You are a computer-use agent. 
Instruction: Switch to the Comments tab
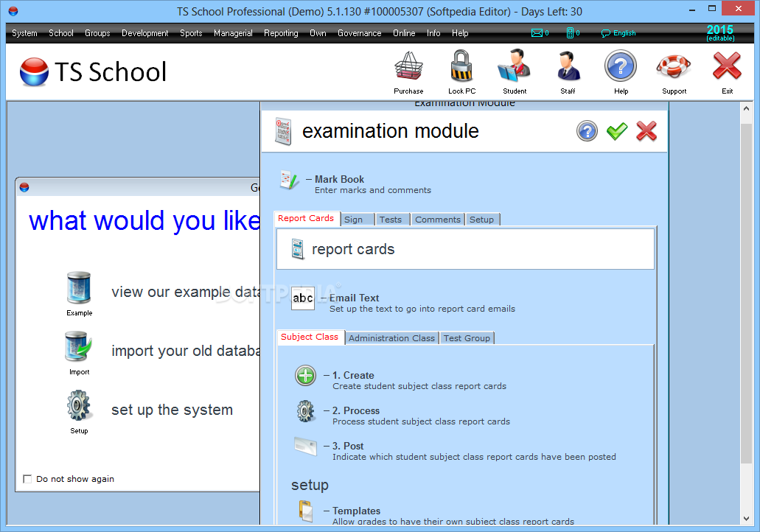[438, 220]
